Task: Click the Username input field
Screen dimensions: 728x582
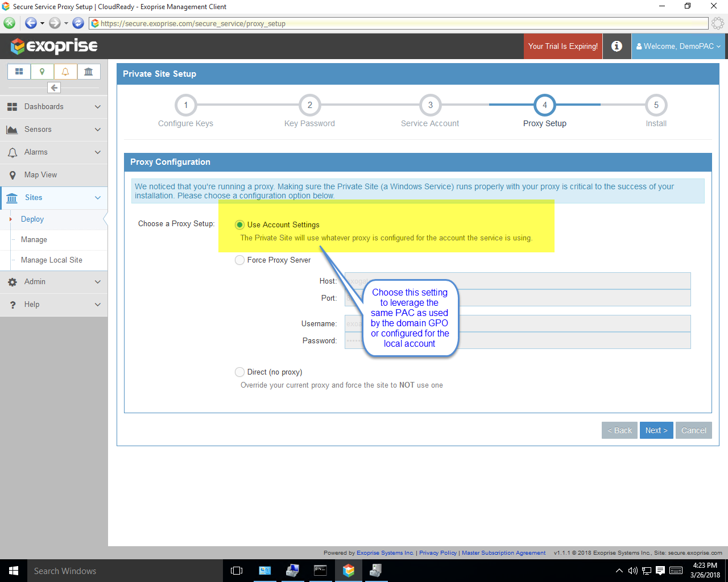Action: 518,323
